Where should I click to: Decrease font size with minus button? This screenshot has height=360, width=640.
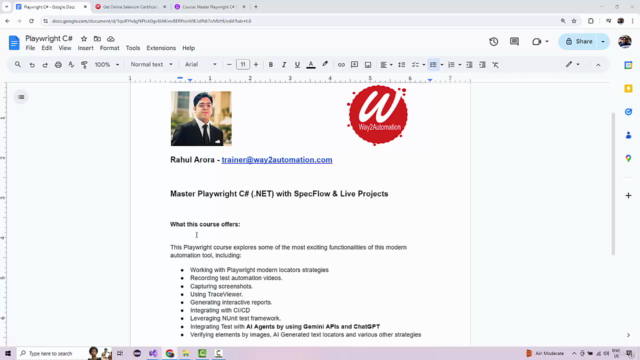229,65
